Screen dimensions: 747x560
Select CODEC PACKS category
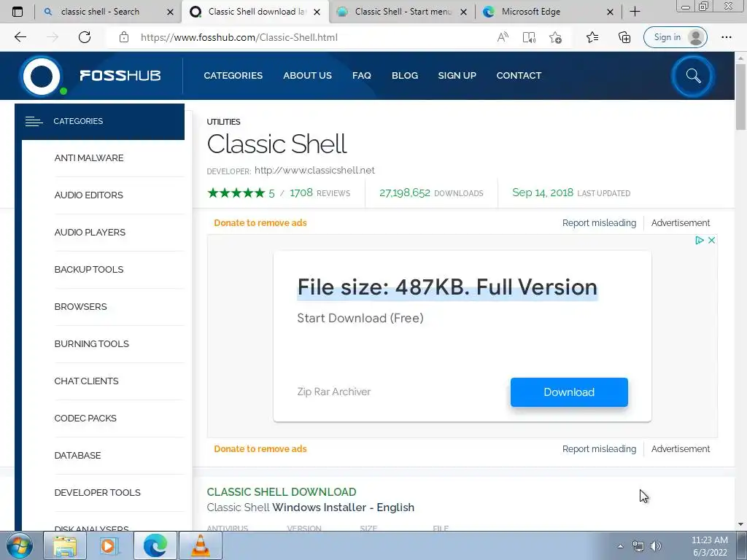[x=85, y=418]
